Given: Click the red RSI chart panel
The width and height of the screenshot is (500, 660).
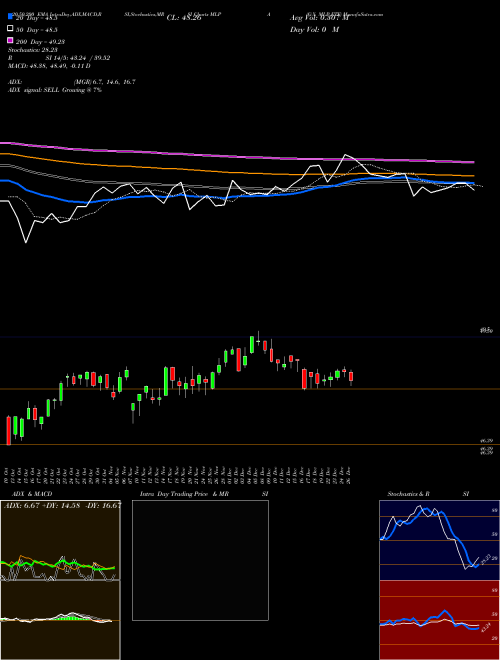Looking at the screenshot, I should pos(439,620).
